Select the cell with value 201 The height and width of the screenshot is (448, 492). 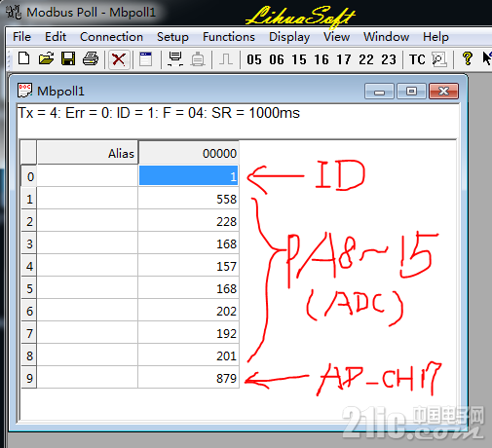click(x=189, y=355)
